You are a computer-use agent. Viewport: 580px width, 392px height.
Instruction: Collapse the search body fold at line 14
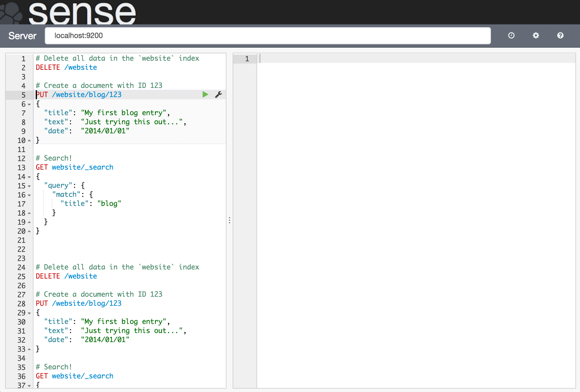pos(29,177)
